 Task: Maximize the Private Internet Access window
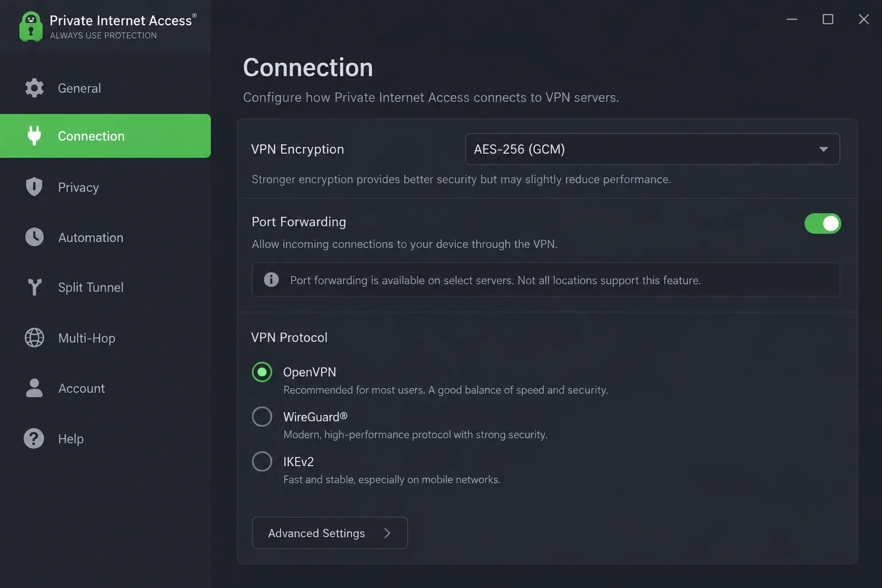click(x=828, y=19)
